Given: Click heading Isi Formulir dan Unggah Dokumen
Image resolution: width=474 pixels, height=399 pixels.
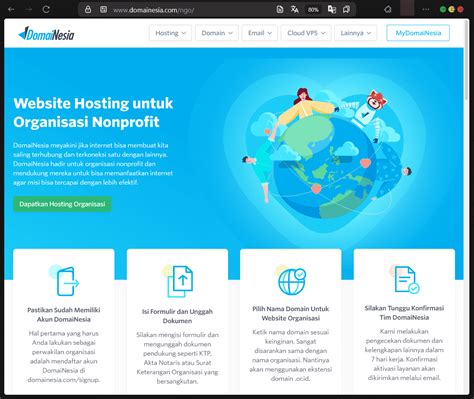Looking at the screenshot, I should pyautogui.click(x=177, y=316).
